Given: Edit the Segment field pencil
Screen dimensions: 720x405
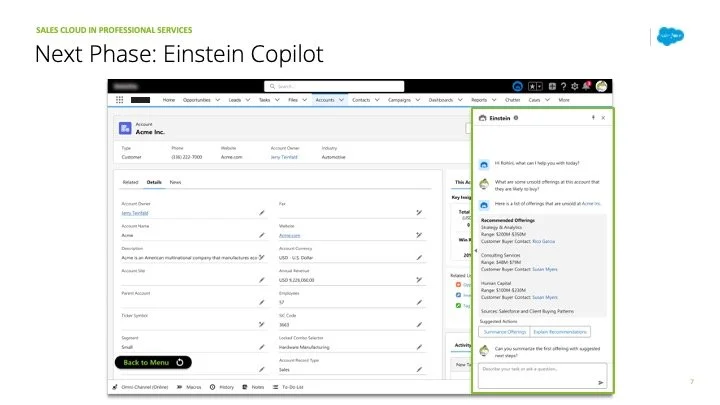Looking at the screenshot, I should click(262, 347).
